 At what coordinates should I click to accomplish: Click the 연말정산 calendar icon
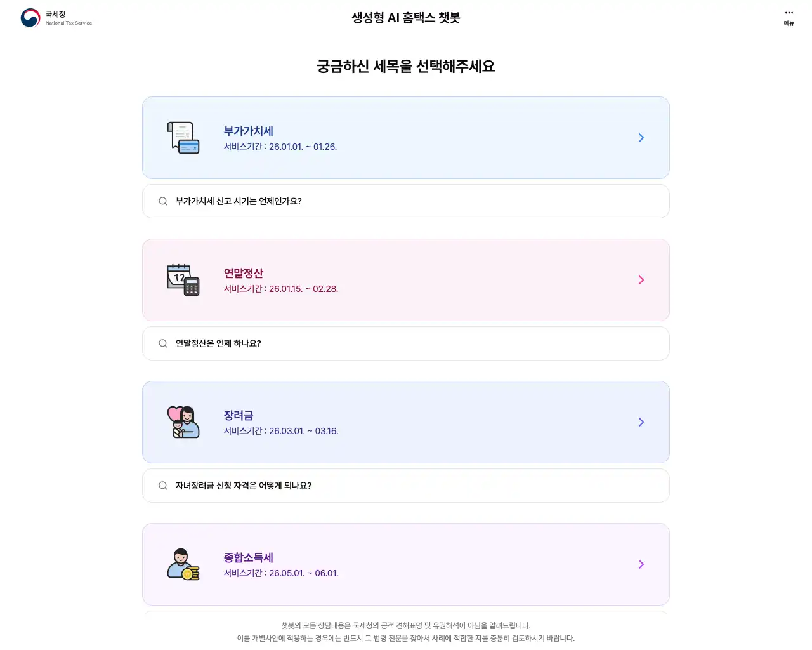[x=183, y=279]
